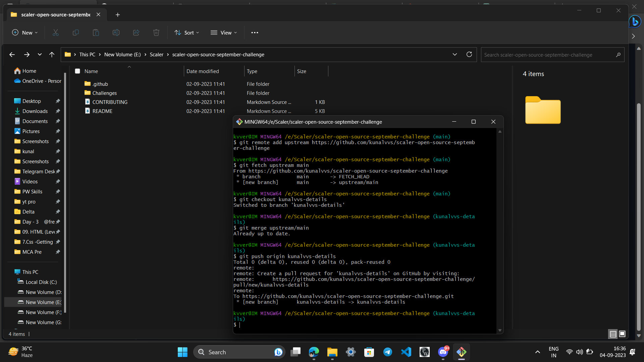Expand the address bar history chevron

[455, 54]
